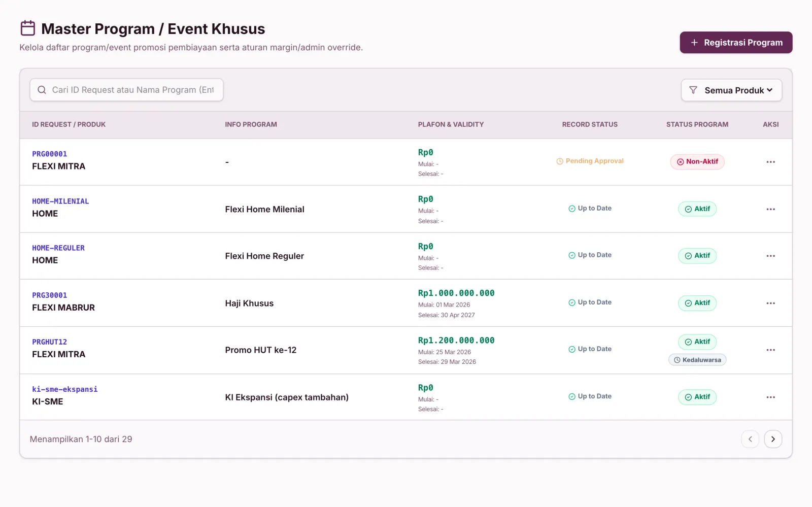Image resolution: width=812 pixels, height=507 pixels.
Task: Click the Promo HUT ke-12 program name
Action: (x=261, y=350)
